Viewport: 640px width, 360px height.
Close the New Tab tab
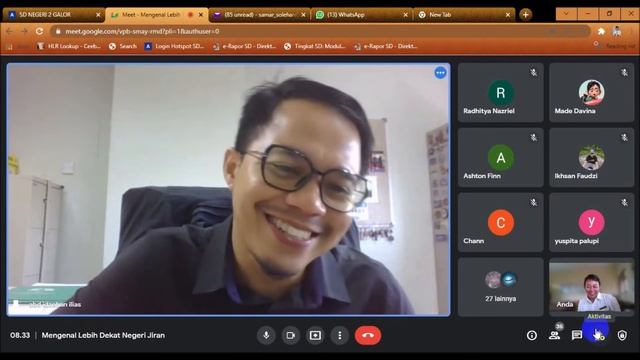[x=508, y=15]
